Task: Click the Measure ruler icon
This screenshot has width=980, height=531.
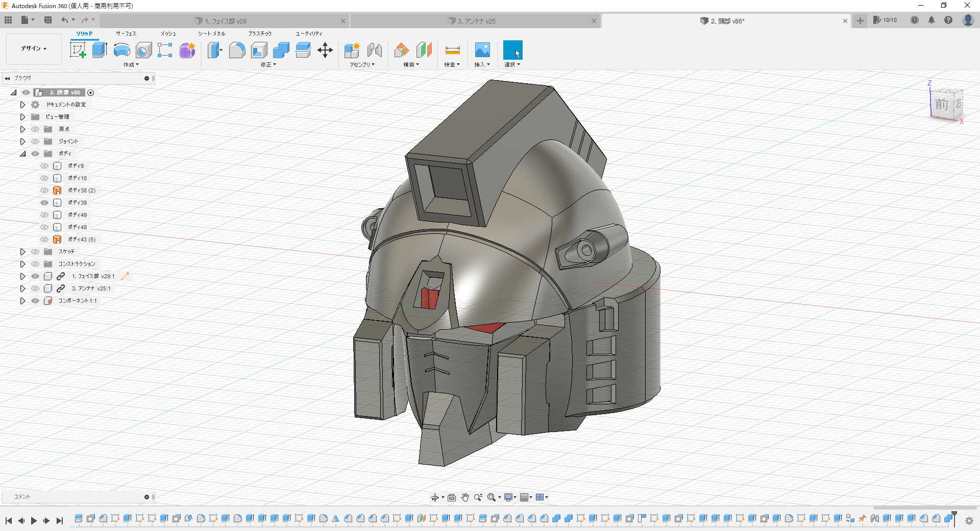Action: tap(452, 50)
